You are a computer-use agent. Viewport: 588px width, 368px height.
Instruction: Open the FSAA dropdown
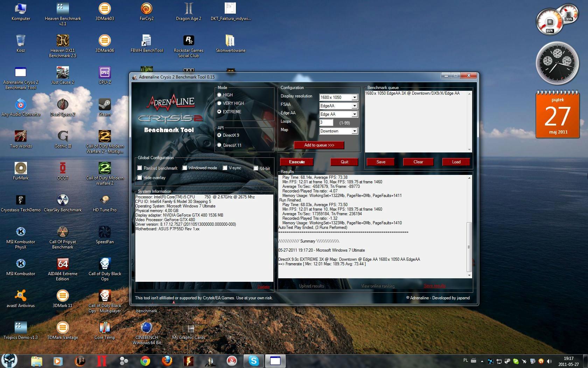pos(354,106)
